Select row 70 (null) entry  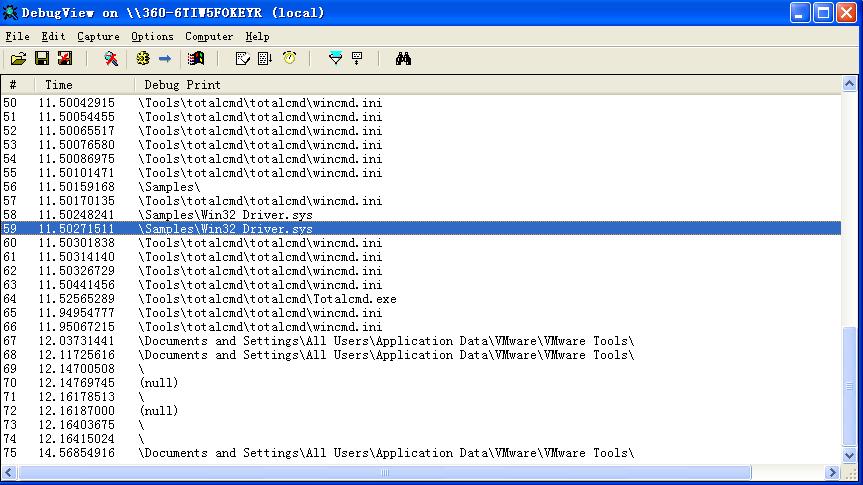[420, 383]
